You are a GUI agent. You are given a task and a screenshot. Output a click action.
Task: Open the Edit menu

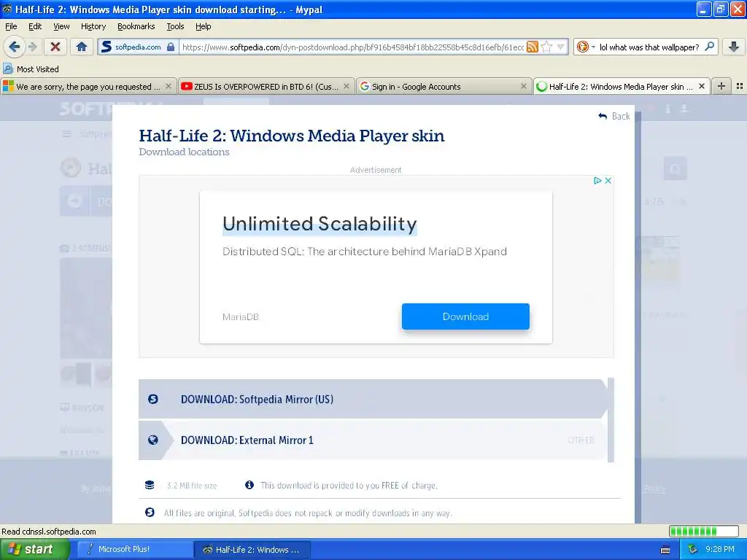coord(35,26)
